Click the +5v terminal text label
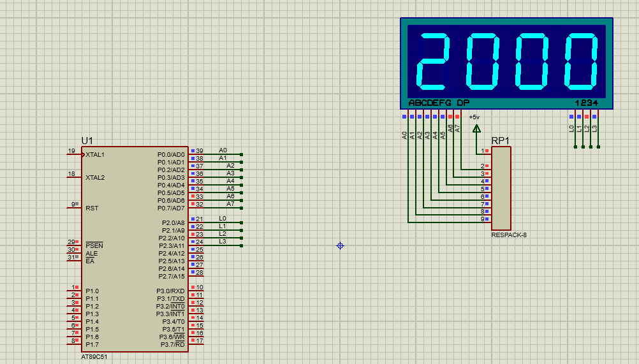 click(474, 117)
